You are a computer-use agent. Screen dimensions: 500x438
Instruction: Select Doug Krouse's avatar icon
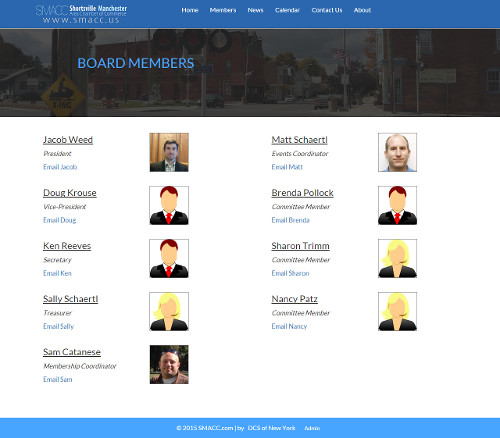coord(169,205)
